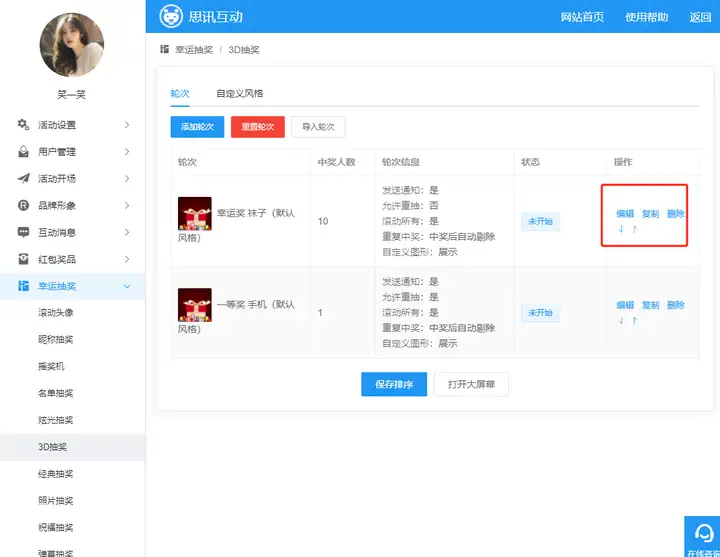Click the 幸运抽奖 breadcrumb link
Viewport: 720px width, 557px height.
coord(194,50)
